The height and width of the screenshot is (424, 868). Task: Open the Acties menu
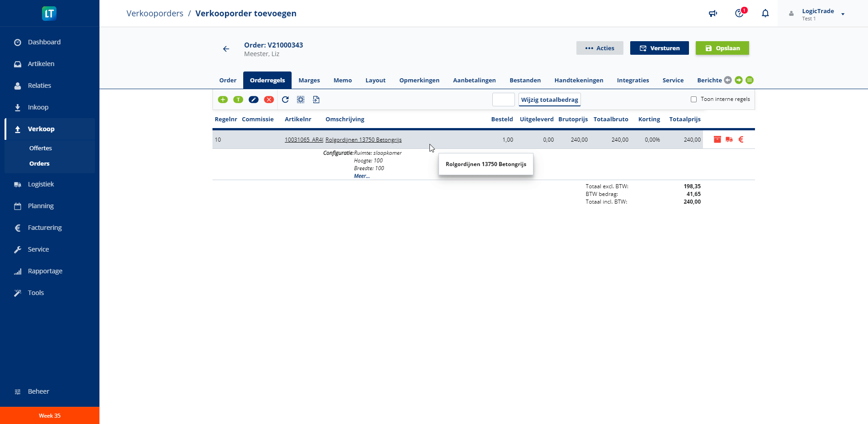point(599,48)
